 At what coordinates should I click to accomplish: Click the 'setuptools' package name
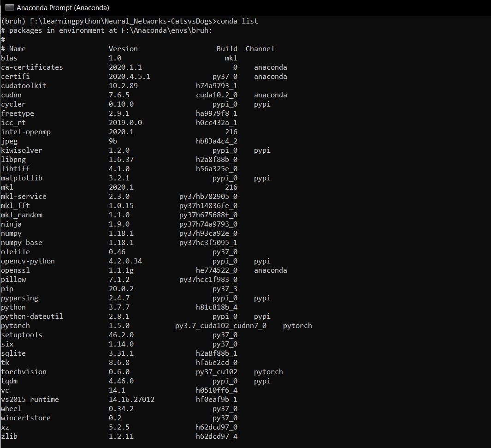pyautogui.click(x=22, y=335)
